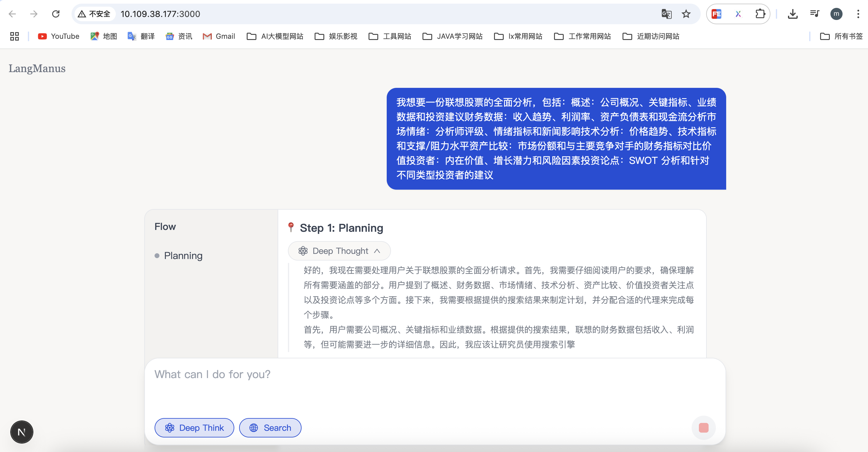Click the LangManus logo link
Screen dimensions: 868x452
(x=37, y=68)
